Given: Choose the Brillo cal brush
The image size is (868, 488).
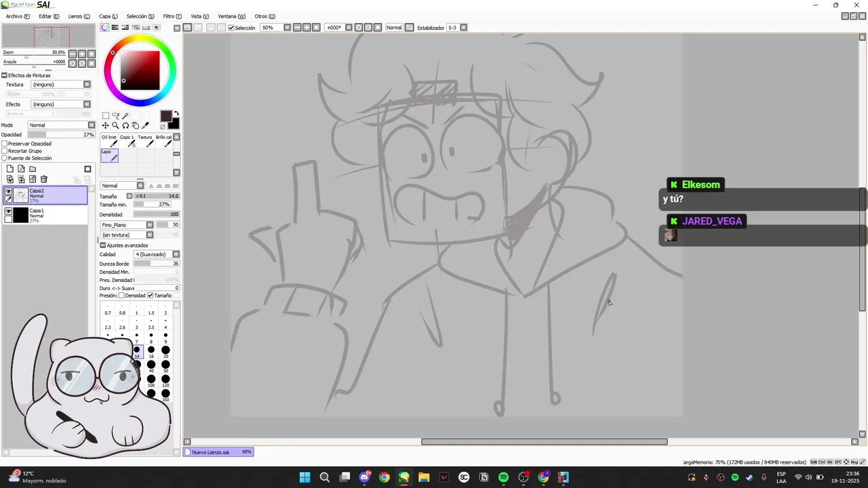Looking at the screenshot, I should tap(164, 140).
